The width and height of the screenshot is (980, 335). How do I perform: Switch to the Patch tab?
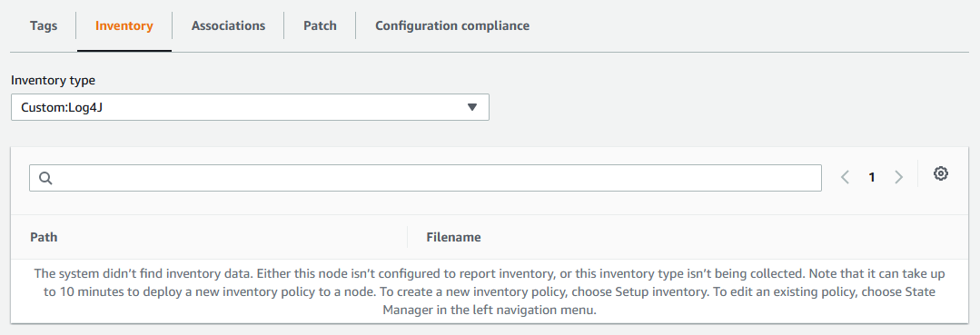tap(320, 25)
